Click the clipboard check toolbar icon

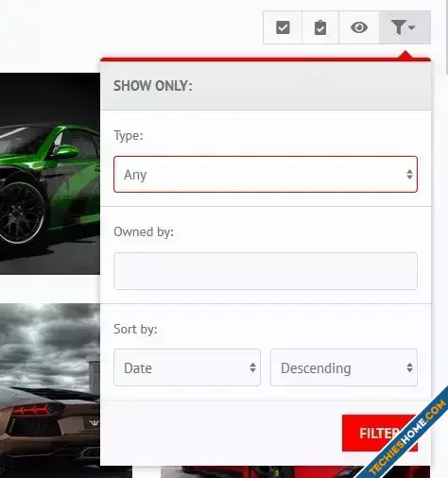320,27
